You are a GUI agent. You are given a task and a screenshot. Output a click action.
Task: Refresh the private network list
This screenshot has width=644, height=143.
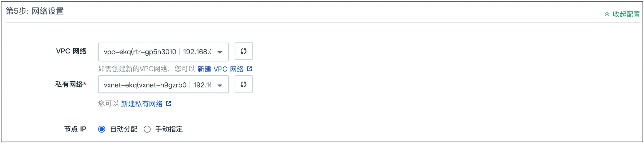coord(244,84)
